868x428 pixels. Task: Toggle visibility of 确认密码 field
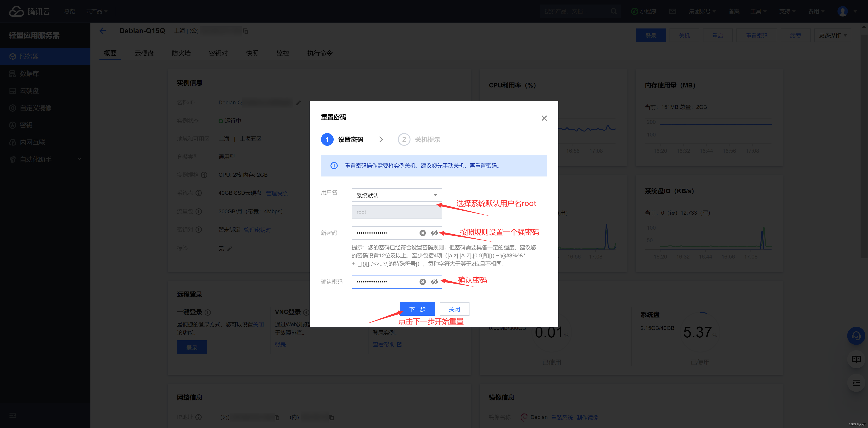coord(434,282)
